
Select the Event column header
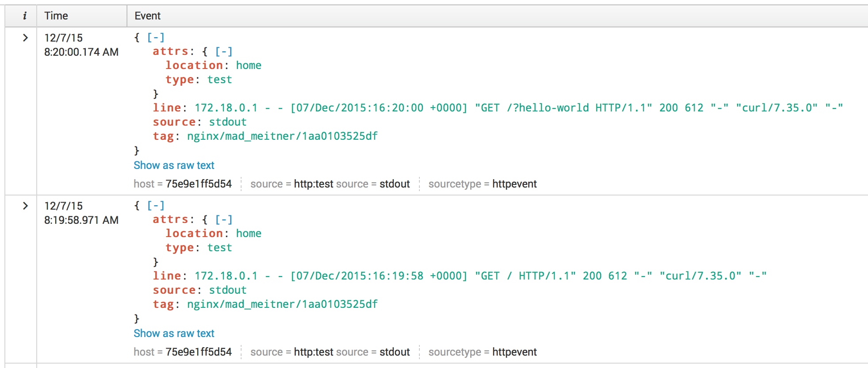pos(147,16)
